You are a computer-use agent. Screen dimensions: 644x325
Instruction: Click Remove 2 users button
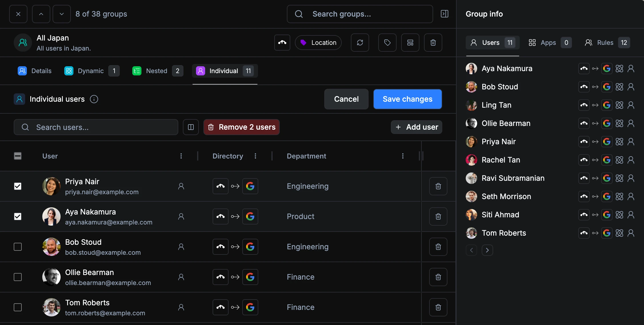[x=241, y=127]
